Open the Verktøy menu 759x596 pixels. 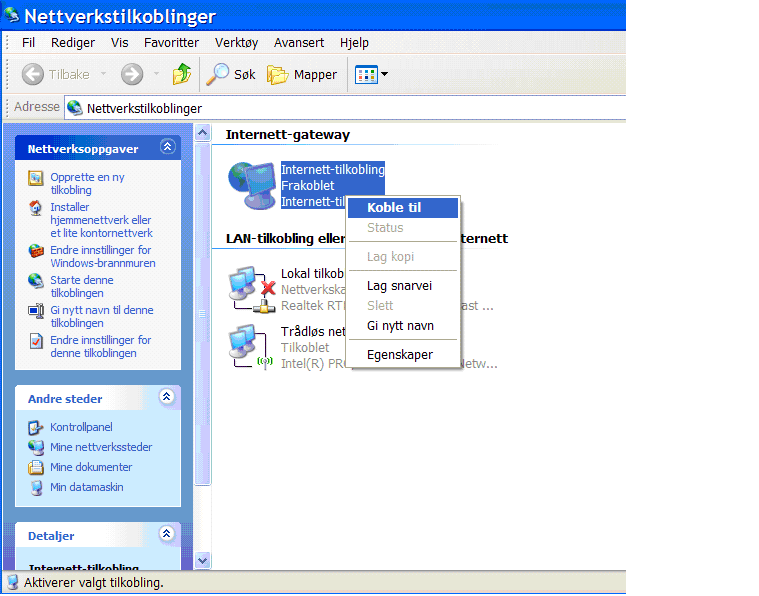tap(236, 43)
